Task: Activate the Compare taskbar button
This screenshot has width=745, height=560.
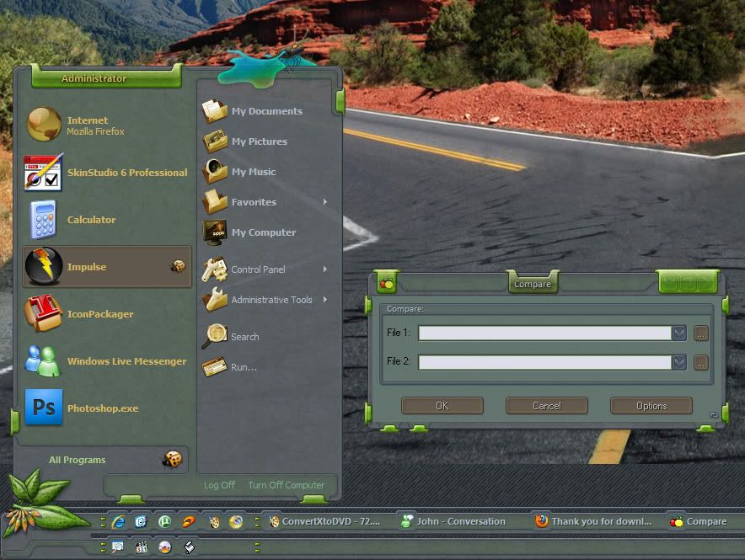Action: click(x=699, y=521)
